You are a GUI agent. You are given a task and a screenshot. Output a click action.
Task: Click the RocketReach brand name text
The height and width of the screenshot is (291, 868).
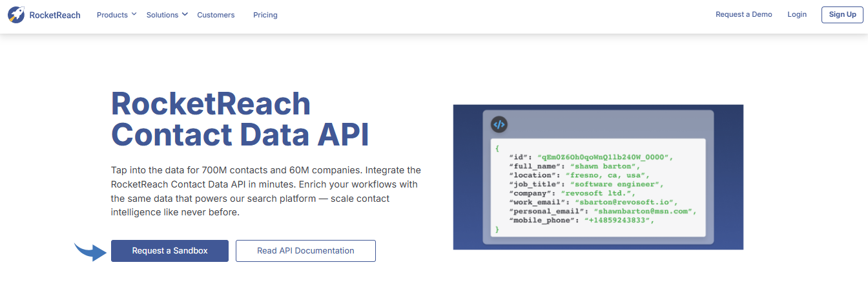point(55,15)
